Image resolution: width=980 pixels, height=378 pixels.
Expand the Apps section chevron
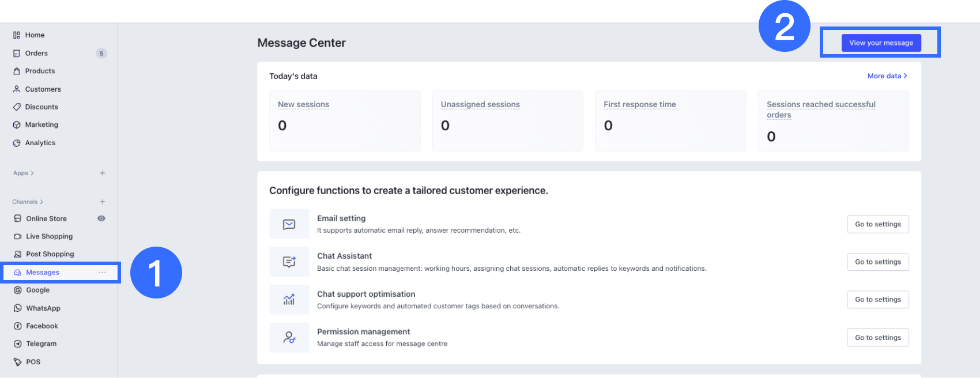click(32, 173)
